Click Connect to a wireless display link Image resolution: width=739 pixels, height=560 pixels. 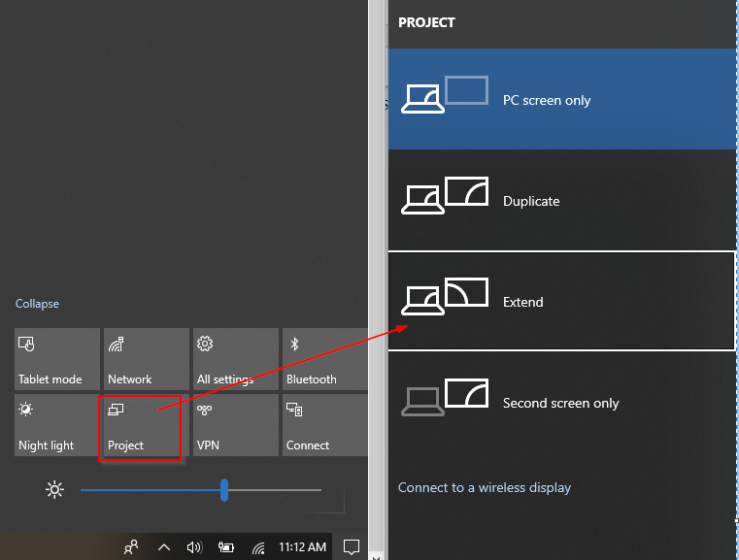pyautogui.click(x=485, y=487)
